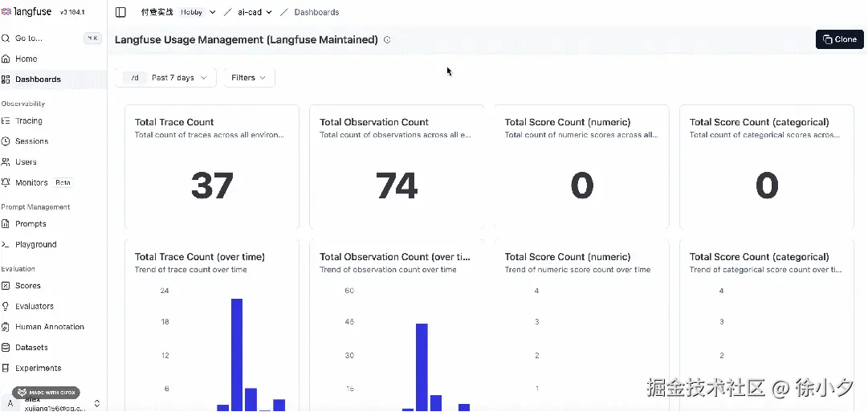Click the Playground terminal icon
Viewport: 868px width, 412px height.
pyautogui.click(x=6, y=244)
